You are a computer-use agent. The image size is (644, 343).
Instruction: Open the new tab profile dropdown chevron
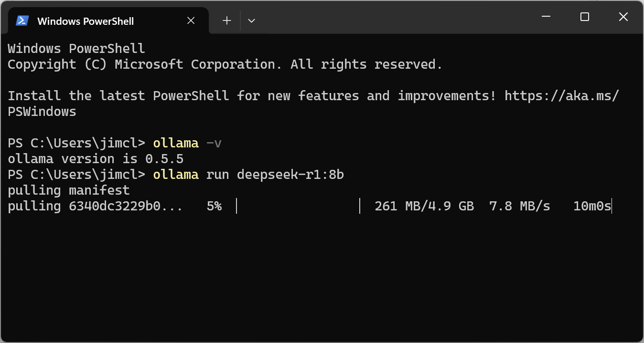[x=251, y=21]
